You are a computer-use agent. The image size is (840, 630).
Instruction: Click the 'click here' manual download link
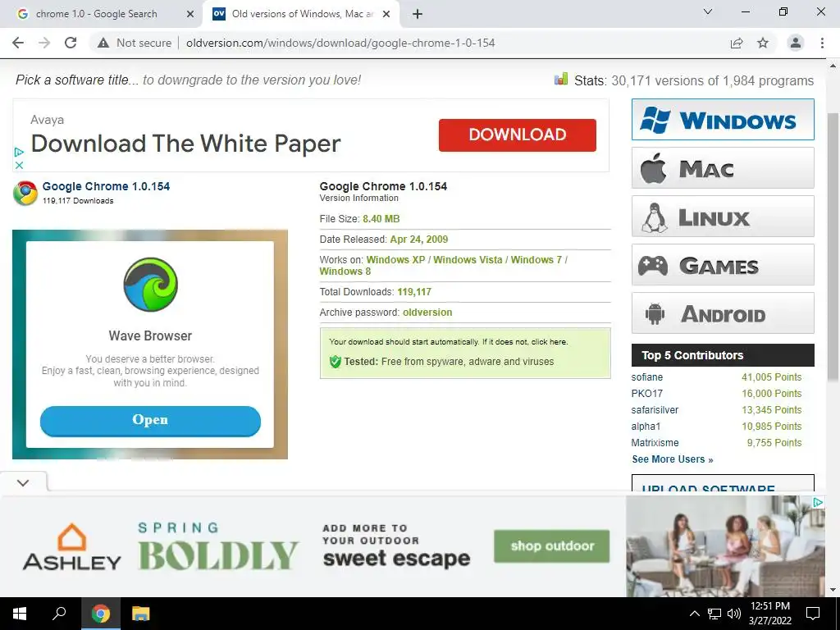pyautogui.click(x=548, y=342)
